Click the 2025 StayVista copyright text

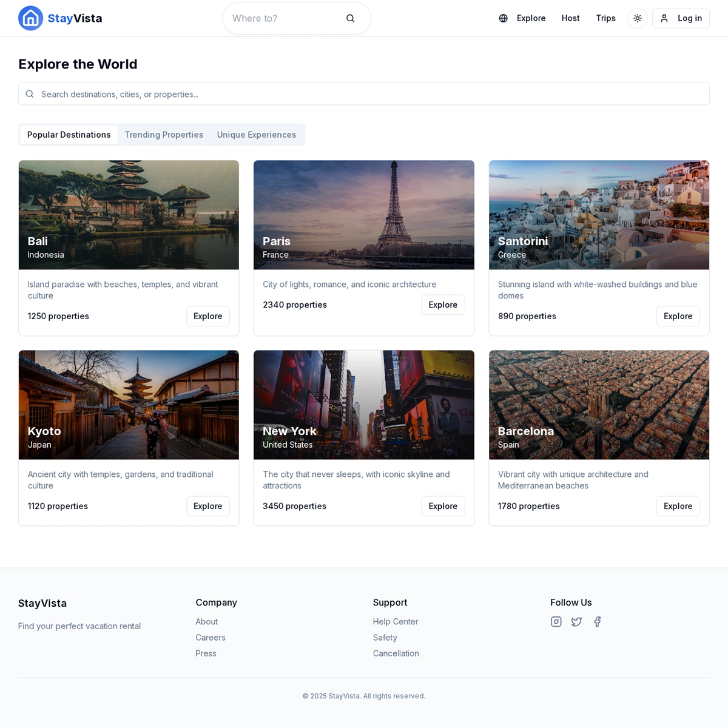click(x=364, y=696)
